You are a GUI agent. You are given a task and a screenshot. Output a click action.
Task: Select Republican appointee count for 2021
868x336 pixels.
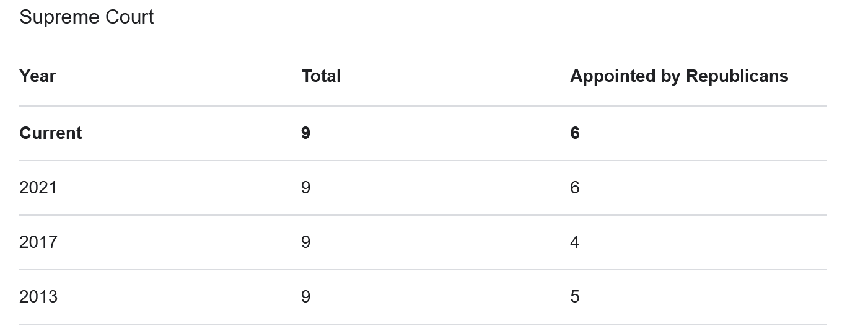click(575, 188)
